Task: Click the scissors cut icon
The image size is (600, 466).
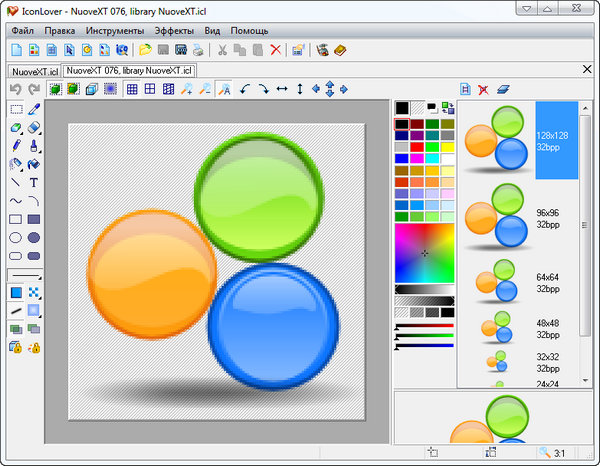Action: pos(222,49)
